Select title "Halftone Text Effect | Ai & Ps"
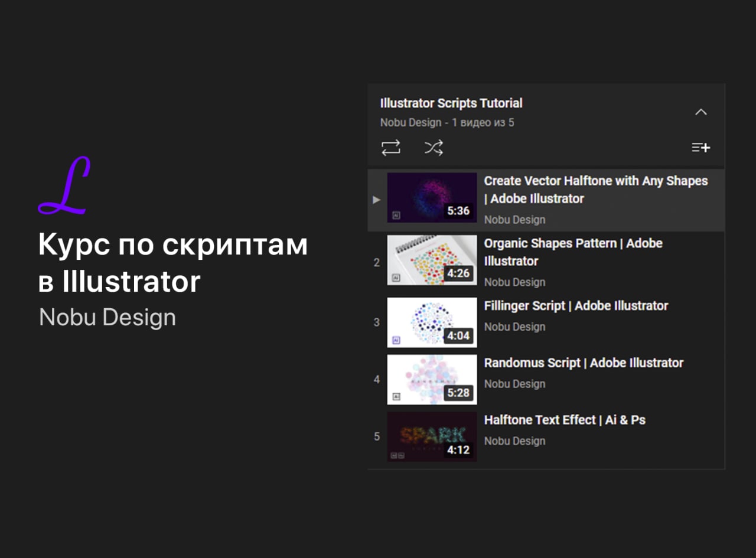756x558 pixels. (x=565, y=420)
